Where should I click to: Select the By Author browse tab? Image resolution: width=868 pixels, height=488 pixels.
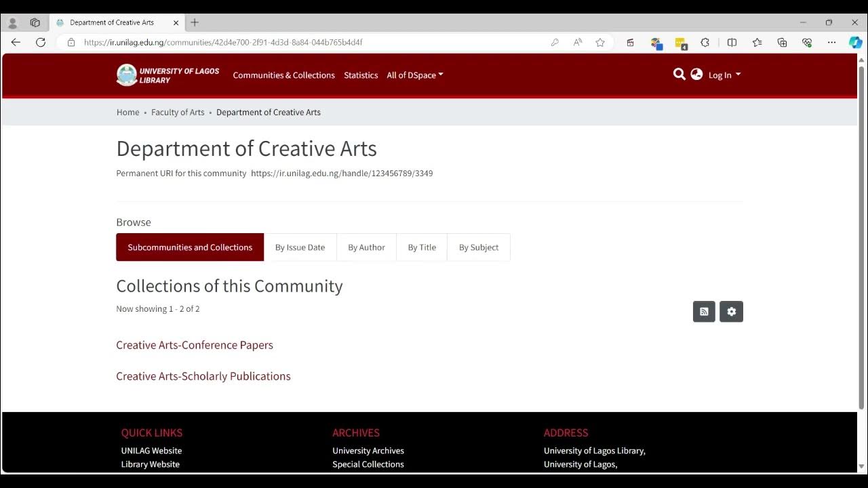pos(366,247)
